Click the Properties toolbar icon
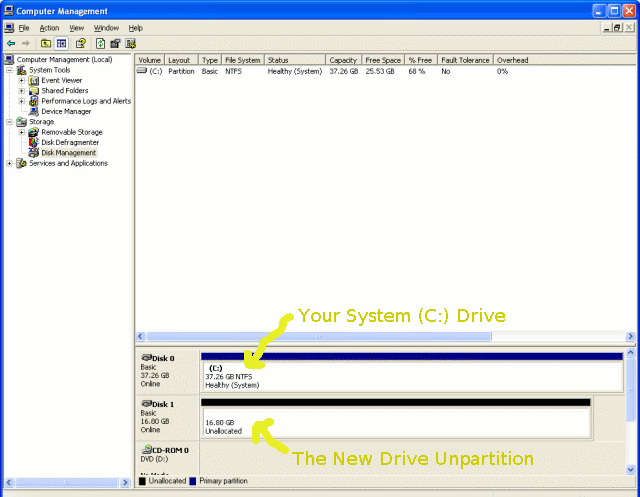The width and height of the screenshot is (640, 497). [116, 43]
